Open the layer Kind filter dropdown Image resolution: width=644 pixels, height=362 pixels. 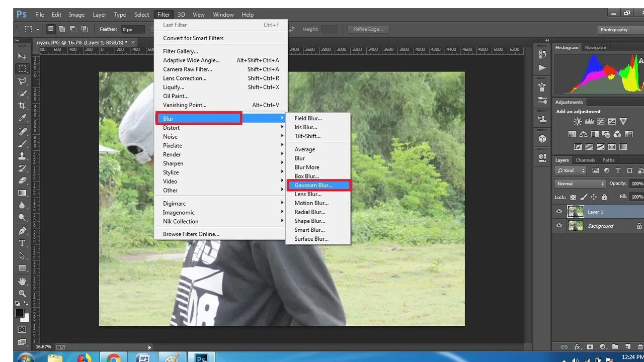571,170
